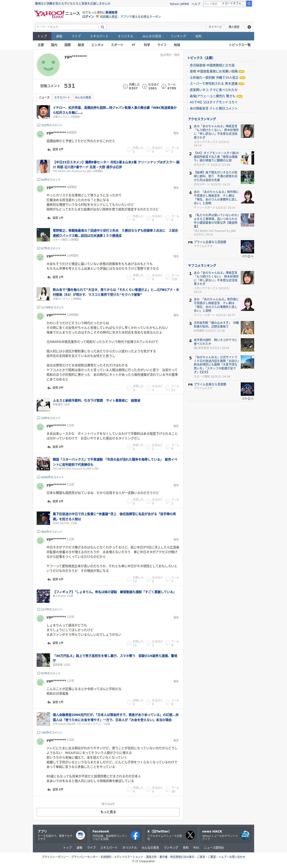
Task: Click なるほど icon on まあ出来レース comment
Action: click(148, 447)
